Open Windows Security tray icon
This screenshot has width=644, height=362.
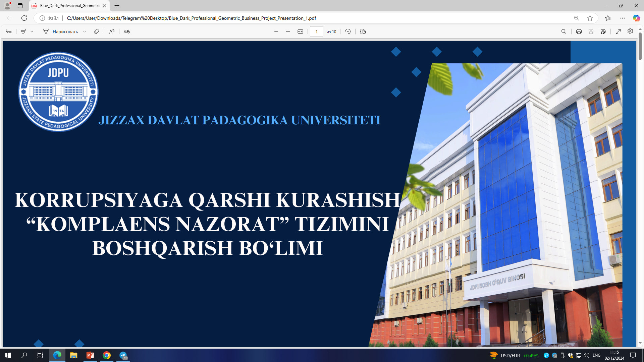(571, 355)
